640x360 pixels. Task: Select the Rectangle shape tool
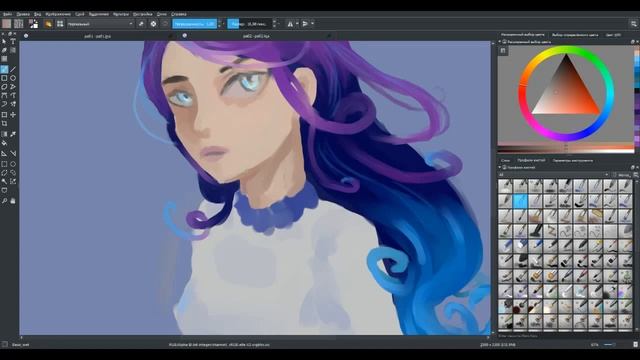(4, 78)
